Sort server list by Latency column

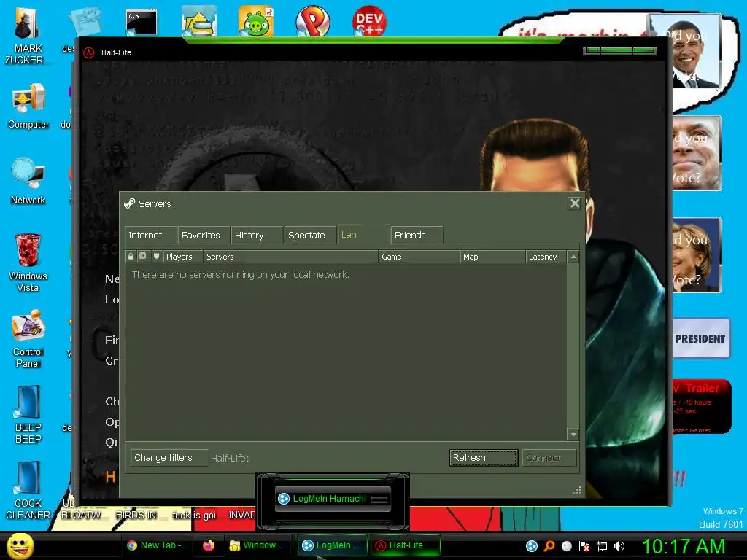[546, 257]
